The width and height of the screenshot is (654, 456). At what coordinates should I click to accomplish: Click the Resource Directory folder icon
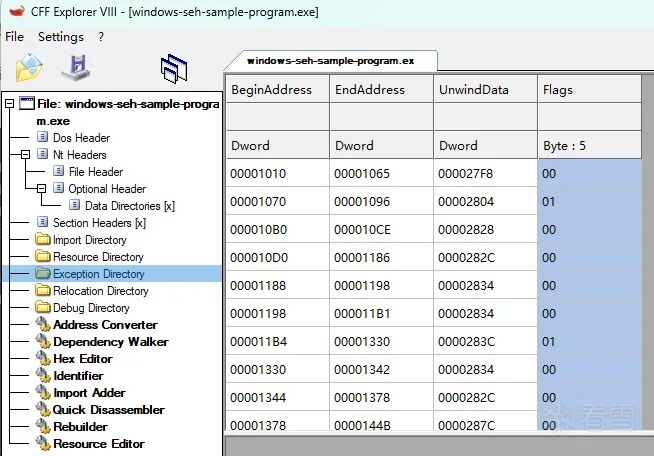(x=43, y=256)
